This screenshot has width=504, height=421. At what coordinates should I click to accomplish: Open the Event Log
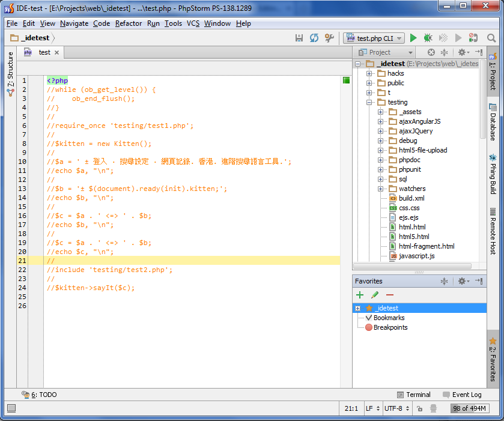[x=462, y=395]
